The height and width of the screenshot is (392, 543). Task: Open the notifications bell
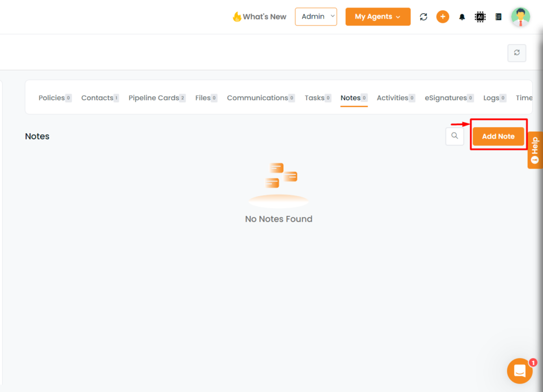pyautogui.click(x=462, y=17)
